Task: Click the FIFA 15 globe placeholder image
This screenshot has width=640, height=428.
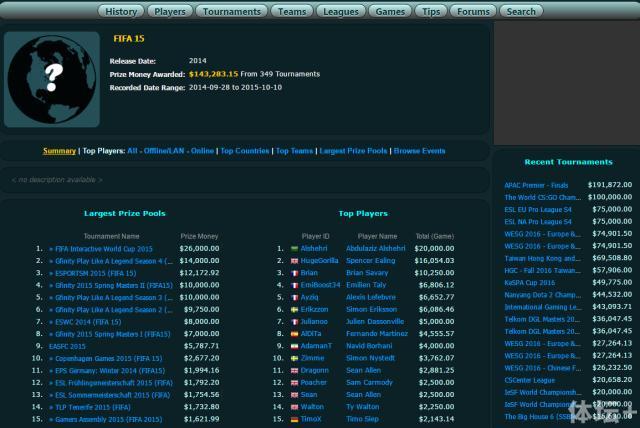Action: click(x=52, y=80)
